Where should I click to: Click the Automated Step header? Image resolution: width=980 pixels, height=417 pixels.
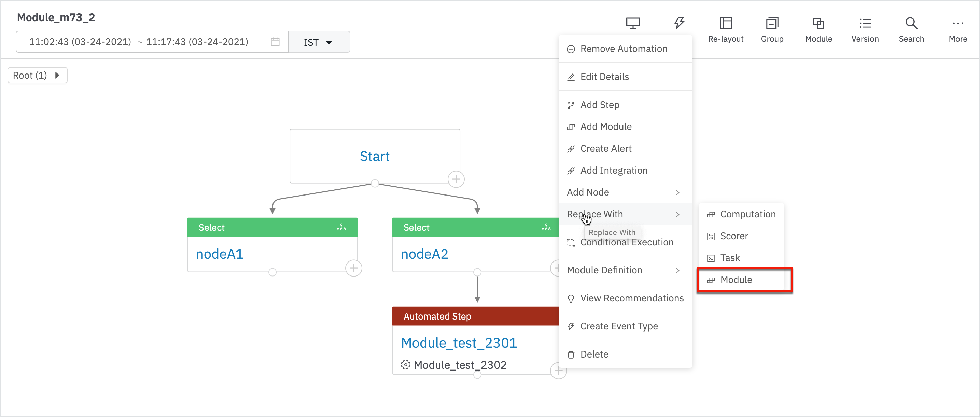(475, 316)
